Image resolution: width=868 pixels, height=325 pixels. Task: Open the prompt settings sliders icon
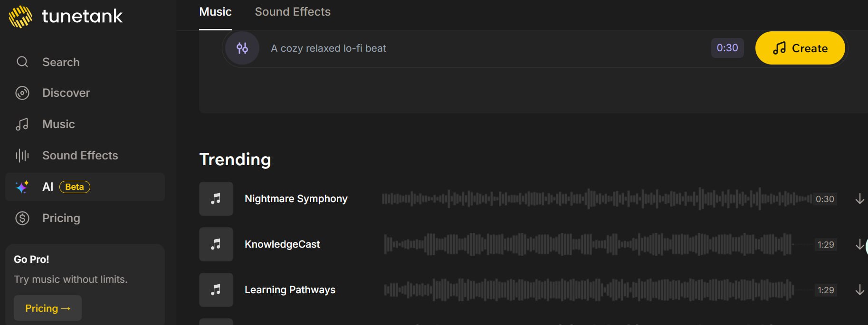(242, 48)
